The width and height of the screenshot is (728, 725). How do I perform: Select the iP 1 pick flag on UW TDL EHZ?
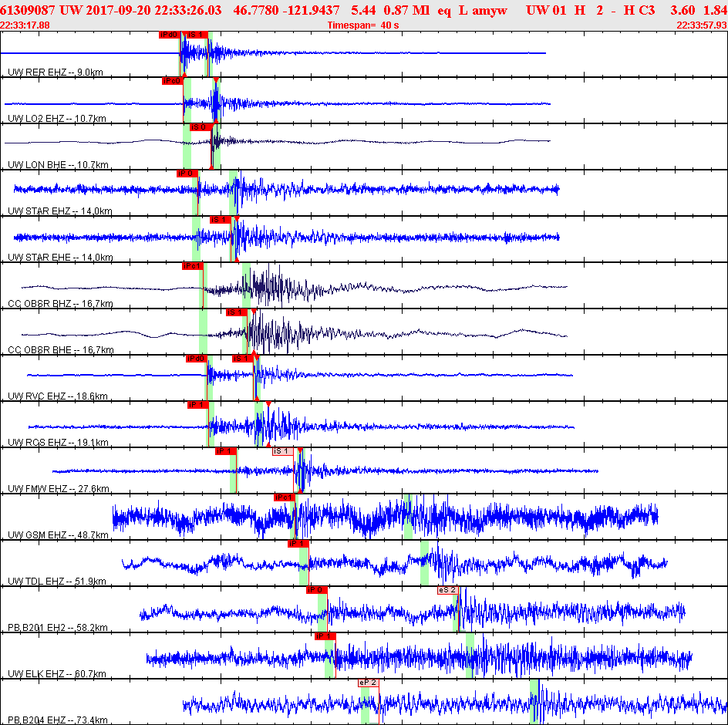coord(298,544)
